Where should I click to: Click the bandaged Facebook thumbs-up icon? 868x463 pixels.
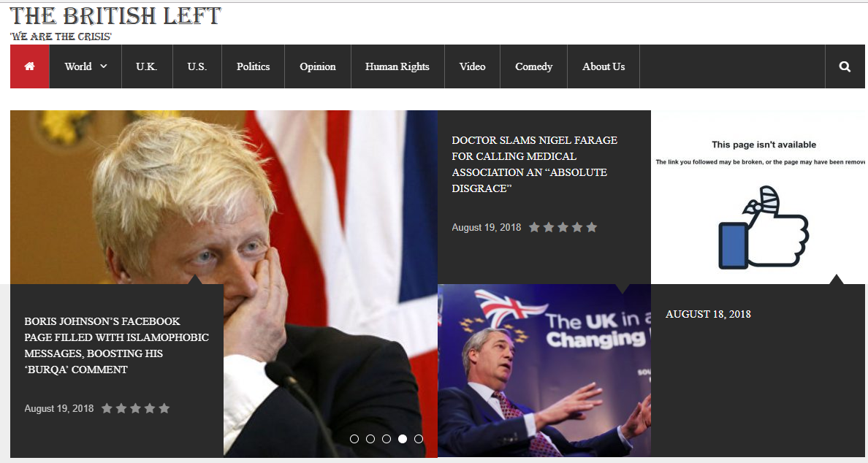click(x=763, y=228)
